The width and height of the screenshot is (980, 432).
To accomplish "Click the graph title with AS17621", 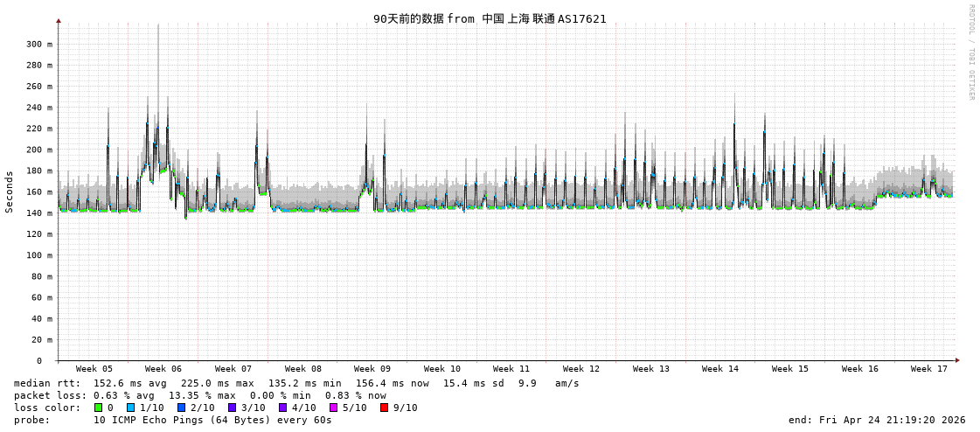I will [x=490, y=18].
